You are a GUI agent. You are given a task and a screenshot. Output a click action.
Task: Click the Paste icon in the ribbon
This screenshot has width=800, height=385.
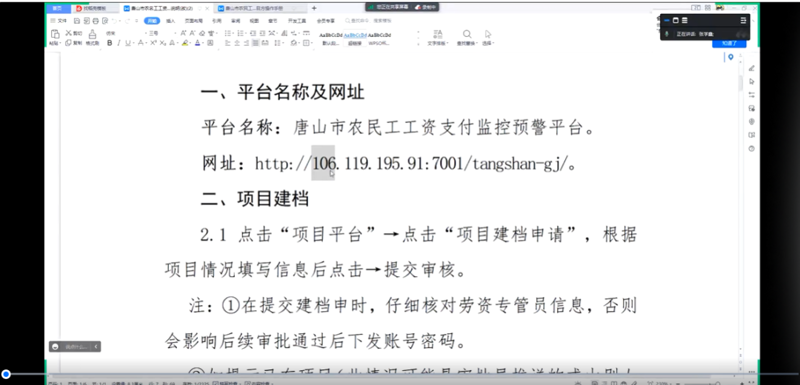[x=55, y=34]
